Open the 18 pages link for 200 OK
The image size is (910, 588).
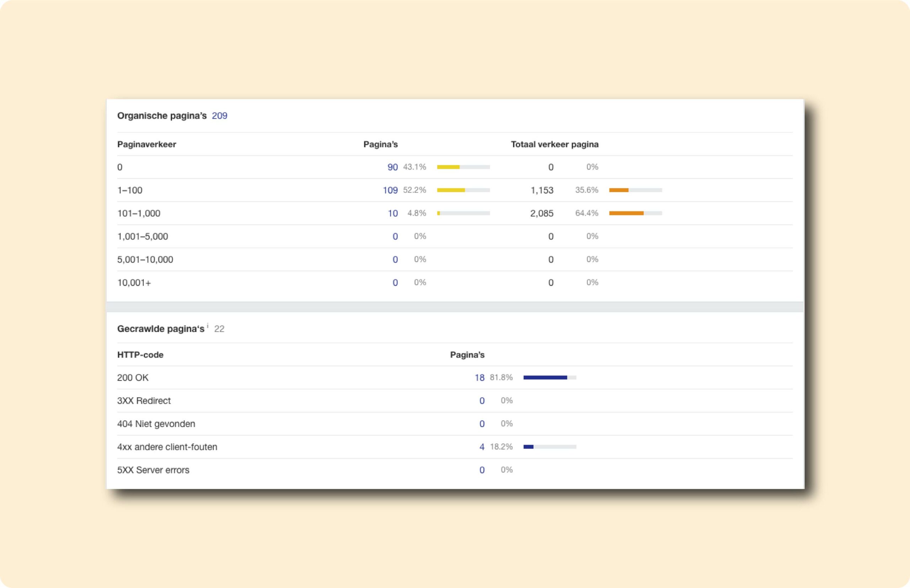click(x=480, y=378)
